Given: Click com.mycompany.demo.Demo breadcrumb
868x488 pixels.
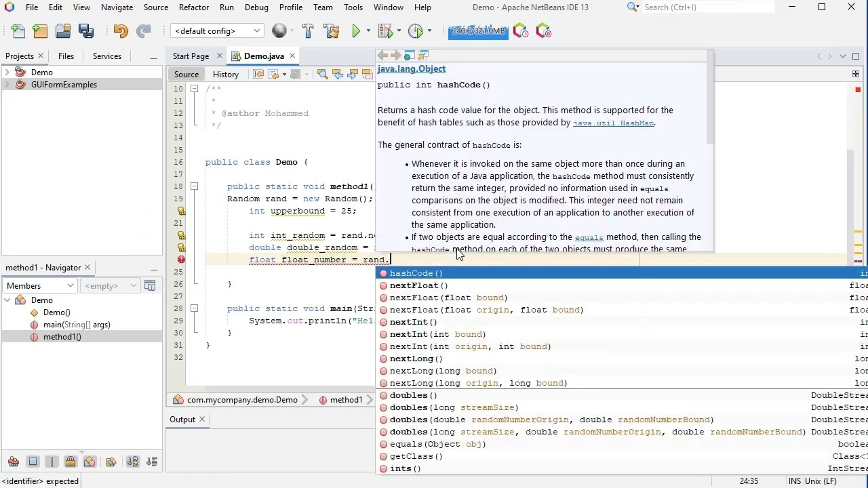Looking at the screenshot, I should (242, 400).
